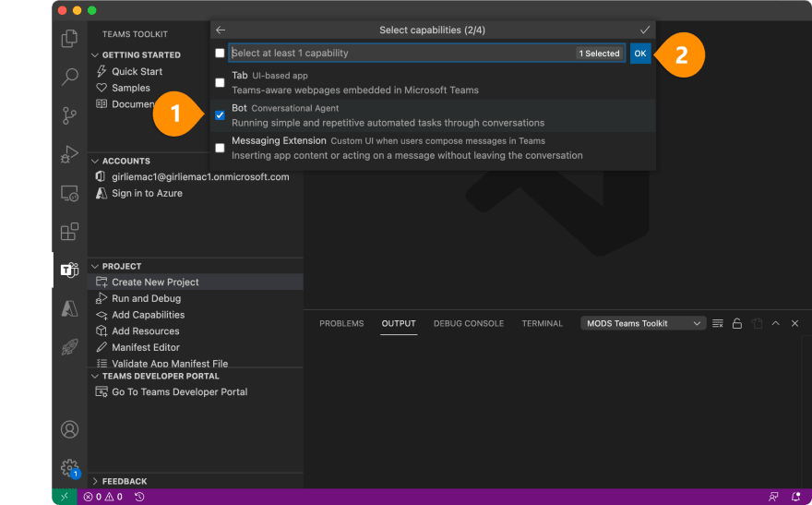Open the Manifest Editor

146,347
